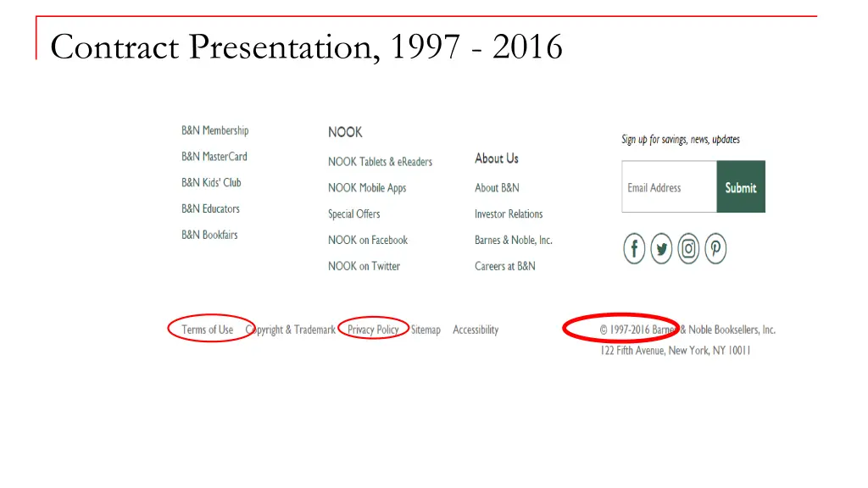Open the Twitter social icon
868x488 pixels.
[661, 248]
